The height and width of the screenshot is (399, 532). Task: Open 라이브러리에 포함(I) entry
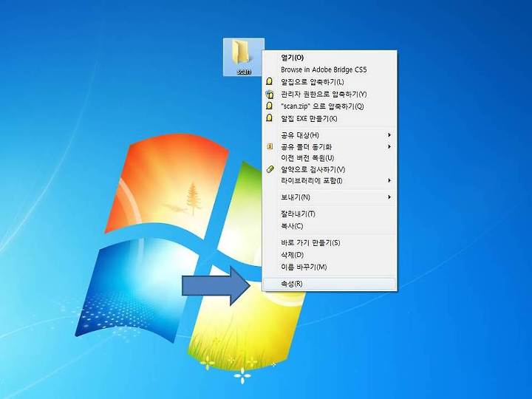click(329, 180)
